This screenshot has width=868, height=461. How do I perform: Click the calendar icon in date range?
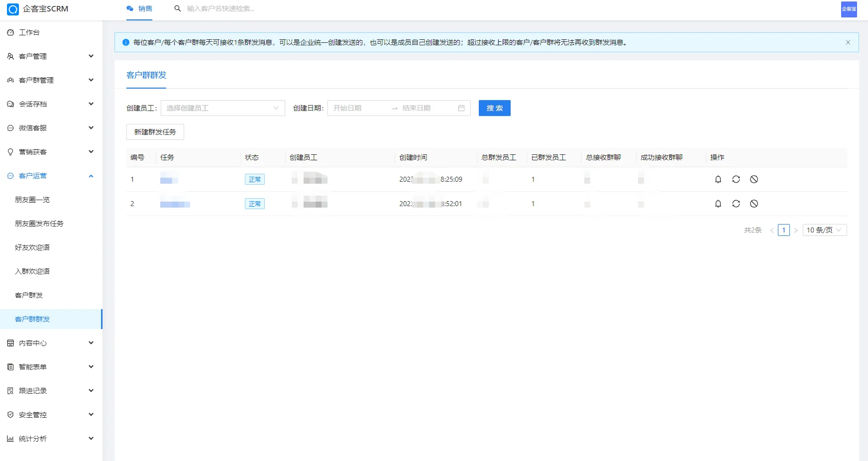[461, 108]
